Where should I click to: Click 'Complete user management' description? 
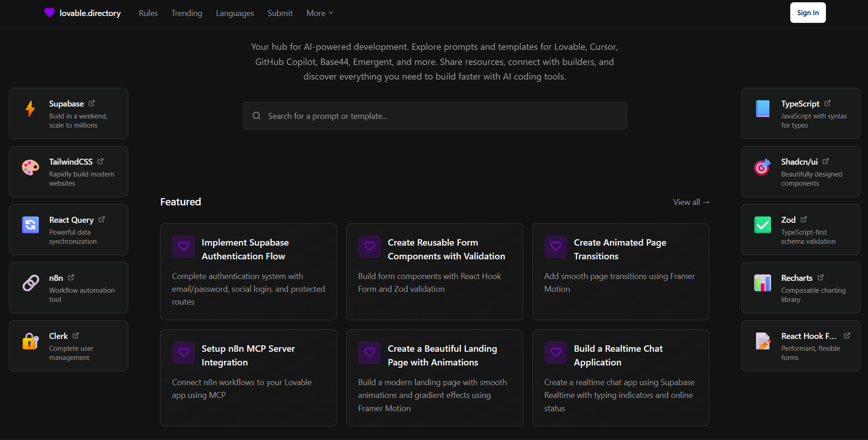pos(71,353)
